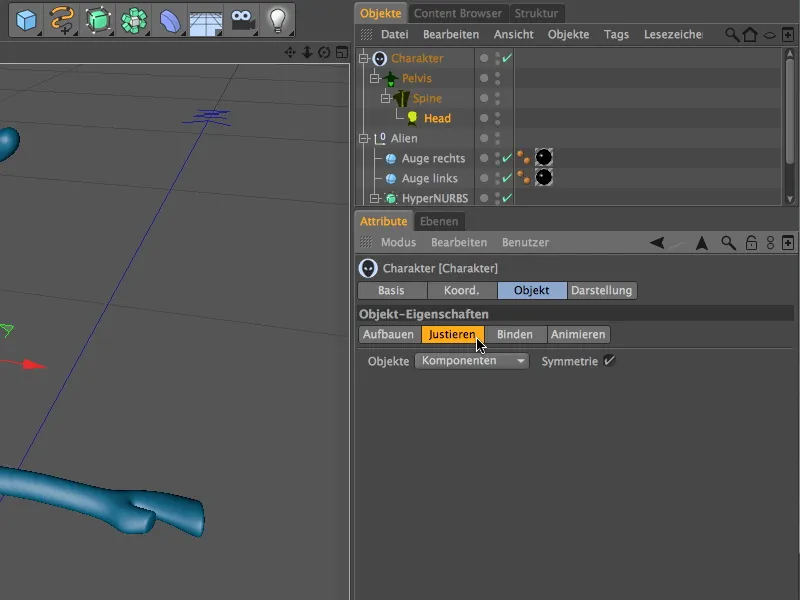The width and height of the screenshot is (800, 600).
Task: Toggle the viewport maximize view icon
Action: click(342, 52)
